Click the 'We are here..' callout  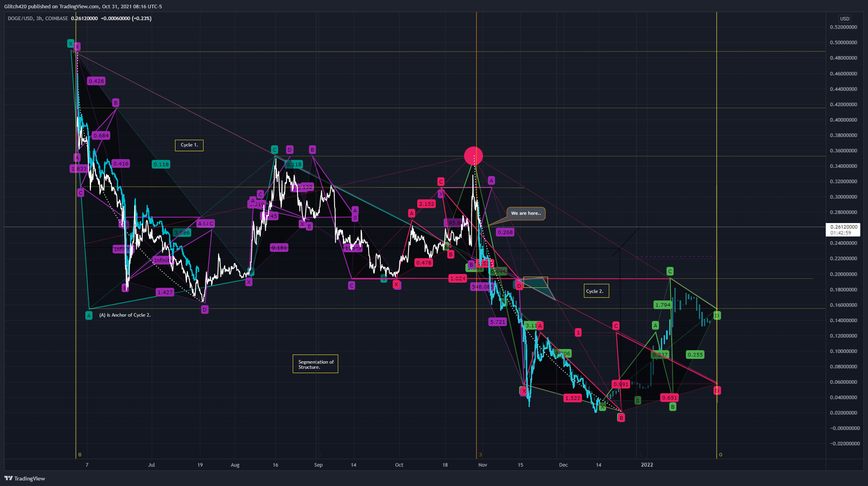tap(526, 214)
